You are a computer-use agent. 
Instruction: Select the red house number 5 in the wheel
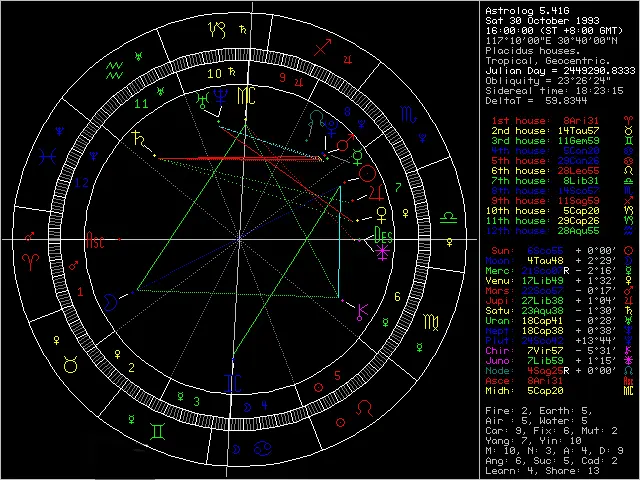click(337, 376)
